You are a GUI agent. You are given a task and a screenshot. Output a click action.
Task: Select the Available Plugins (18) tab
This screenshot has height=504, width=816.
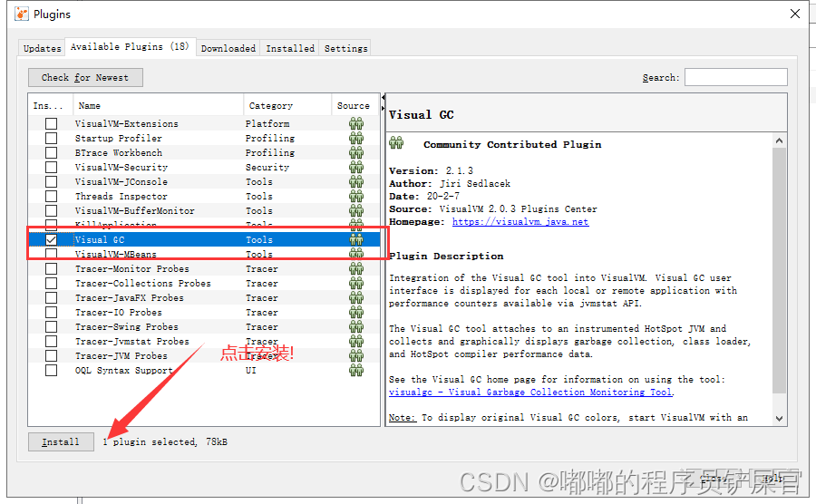pyautogui.click(x=130, y=47)
